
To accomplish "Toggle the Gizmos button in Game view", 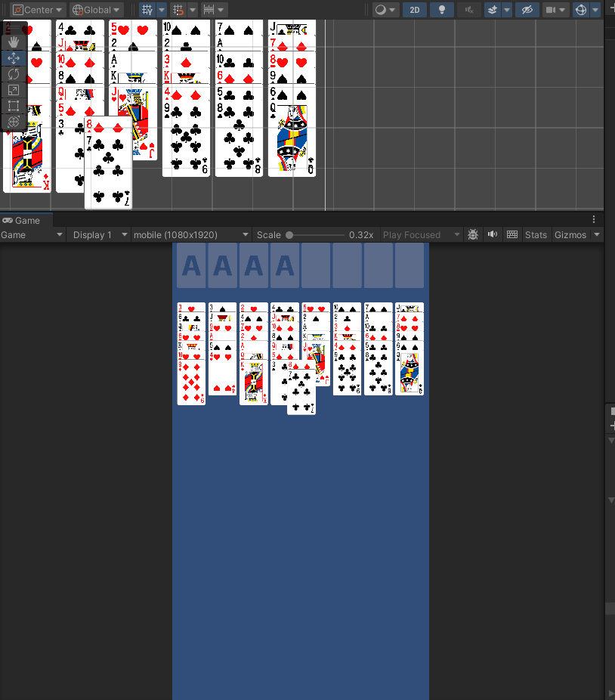I will pyautogui.click(x=570, y=235).
